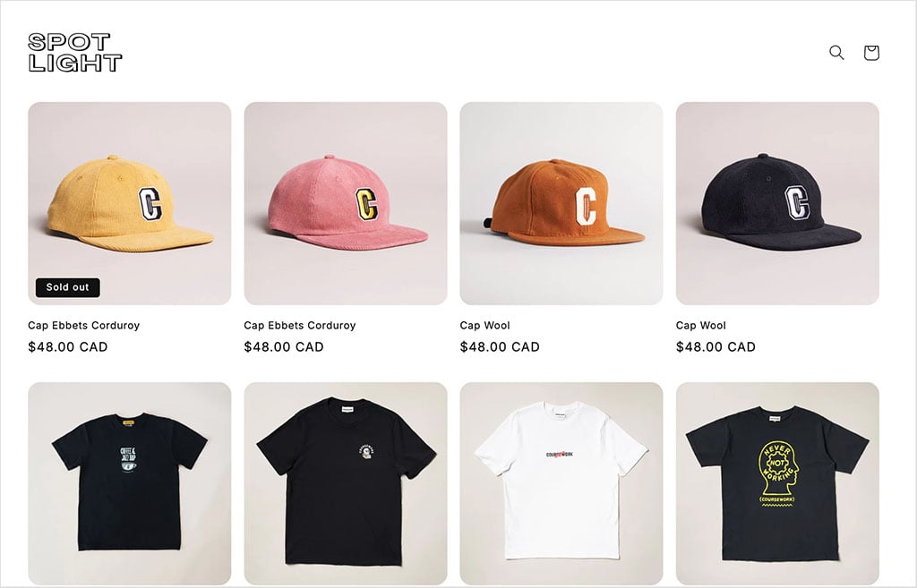View the Never Not Working yellow print tee
917x588 pixels.
[x=777, y=483]
